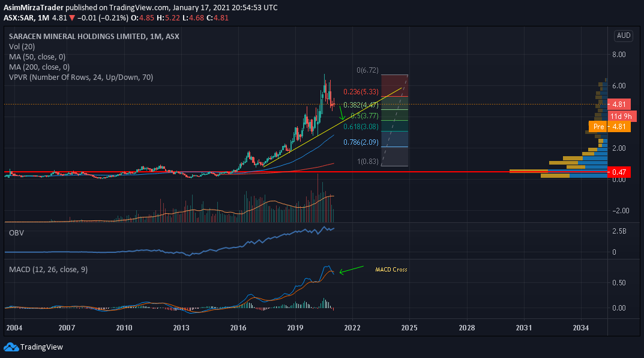Click the MACD (12, 26, close, 9) label

click(48, 270)
